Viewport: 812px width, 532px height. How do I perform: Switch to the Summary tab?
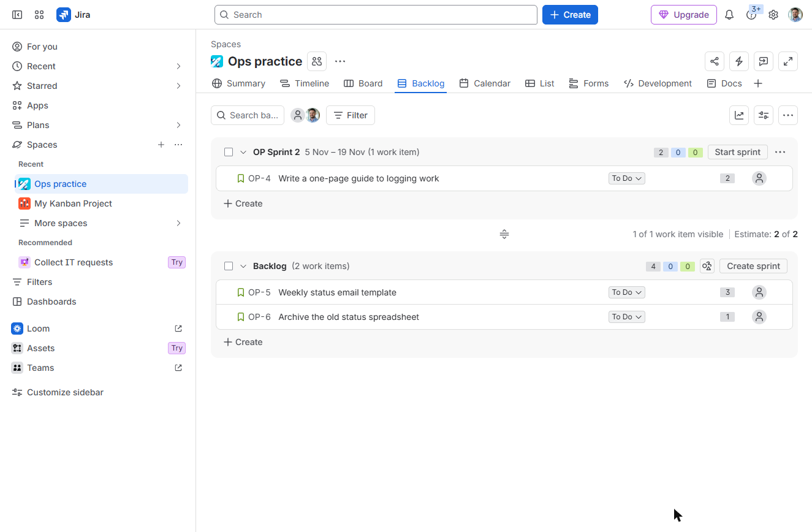[x=238, y=83]
